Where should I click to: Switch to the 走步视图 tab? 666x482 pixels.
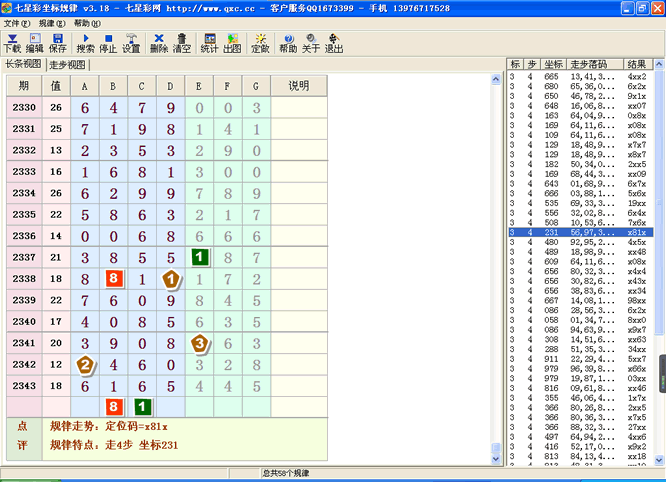[x=68, y=65]
